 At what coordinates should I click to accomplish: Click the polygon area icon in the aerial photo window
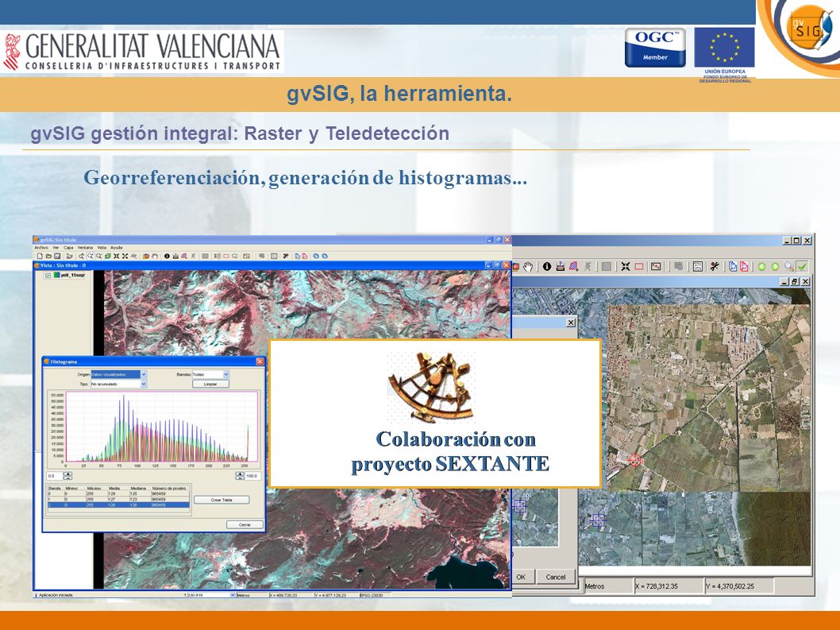[x=574, y=266]
